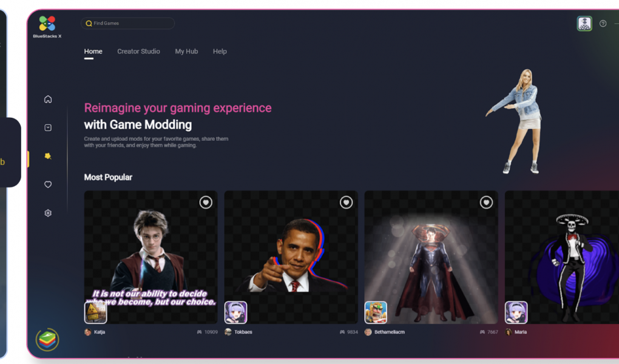This screenshot has width=619, height=364.
Task: Open the BlueStacks X logo at top left
Action: [x=46, y=23]
